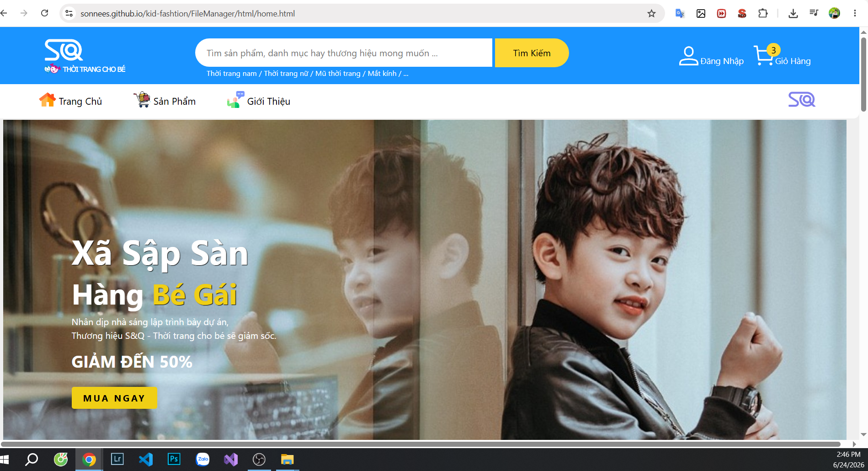Open the media control icon
868x471 pixels.
tap(814, 13)
